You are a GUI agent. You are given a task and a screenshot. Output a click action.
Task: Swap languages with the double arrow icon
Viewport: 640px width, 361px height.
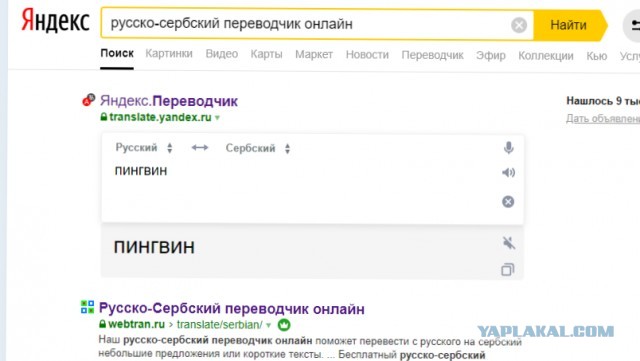[200, 147]
